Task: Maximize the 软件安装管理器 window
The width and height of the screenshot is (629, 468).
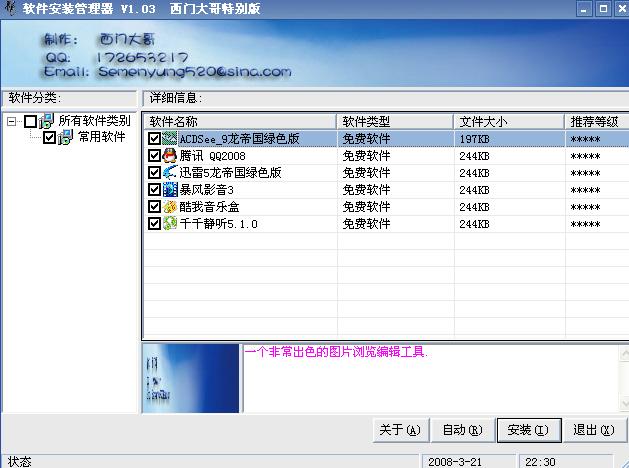Action: pyautogui.click(x=603, y=9)
